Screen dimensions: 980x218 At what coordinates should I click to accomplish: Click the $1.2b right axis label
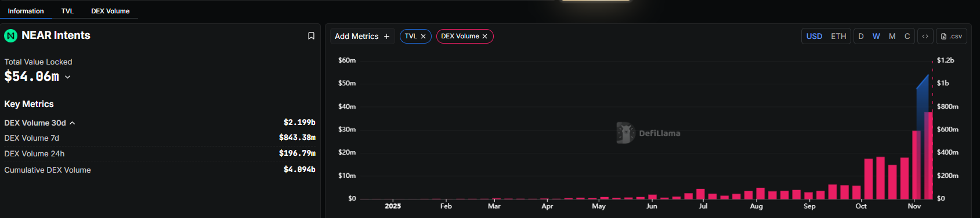946,60
